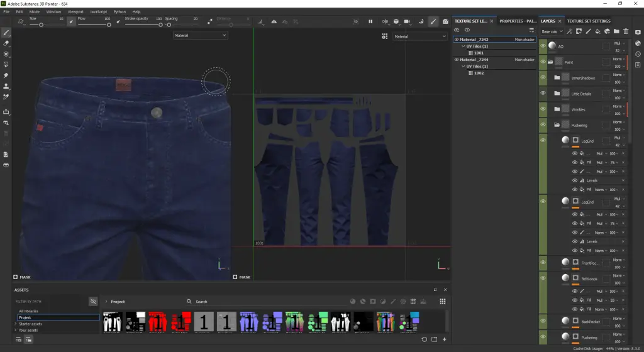
Task: Select the Paint brush tool in left toolbar
Action: (x=6, y=32)
